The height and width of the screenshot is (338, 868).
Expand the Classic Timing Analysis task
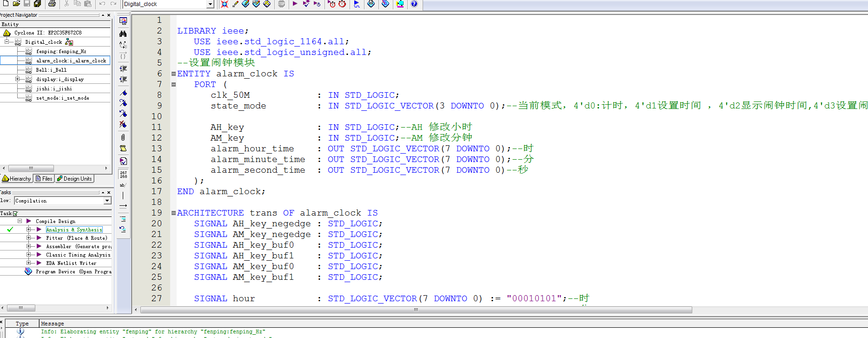[29, 255]
